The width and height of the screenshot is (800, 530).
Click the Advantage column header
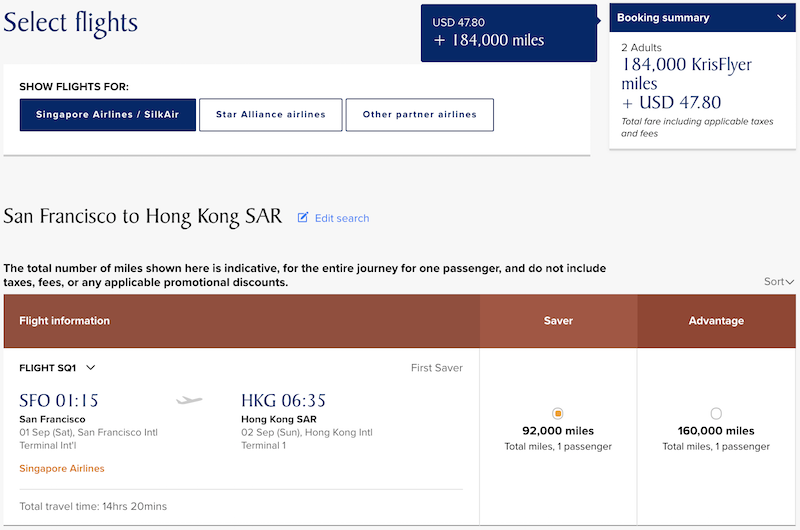tap(716, 321)
